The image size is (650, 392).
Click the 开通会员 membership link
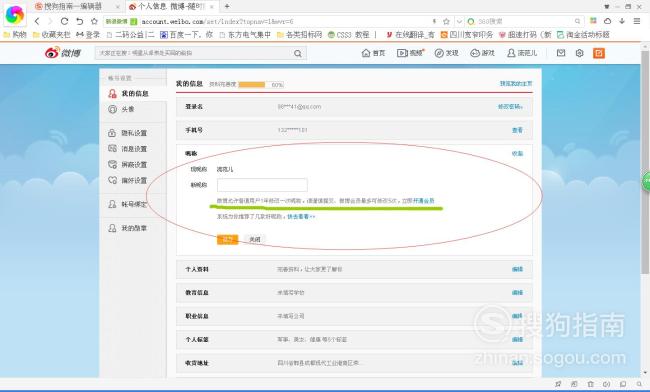point(424,201)
